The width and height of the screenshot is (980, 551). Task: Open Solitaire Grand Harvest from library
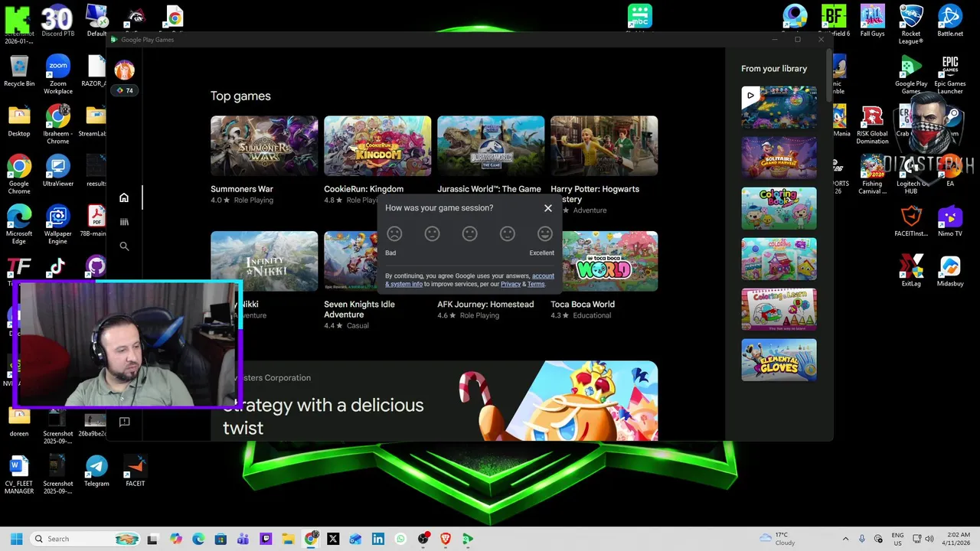click(779, 158)
